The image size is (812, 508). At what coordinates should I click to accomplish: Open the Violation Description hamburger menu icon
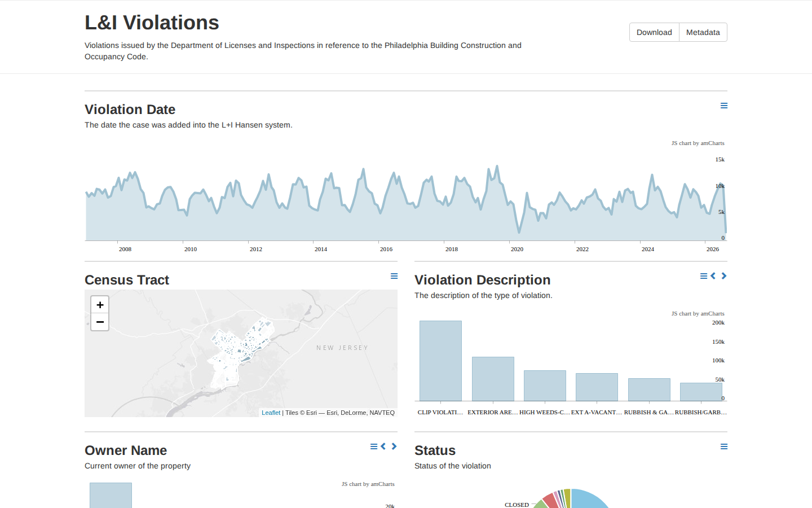tap(704, 276)
